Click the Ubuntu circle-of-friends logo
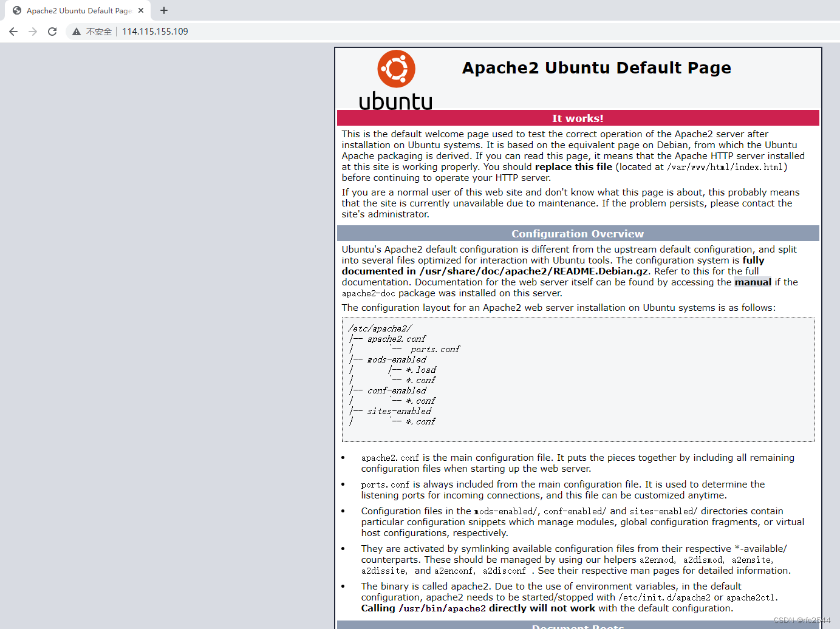 click(x=396, y=68)
